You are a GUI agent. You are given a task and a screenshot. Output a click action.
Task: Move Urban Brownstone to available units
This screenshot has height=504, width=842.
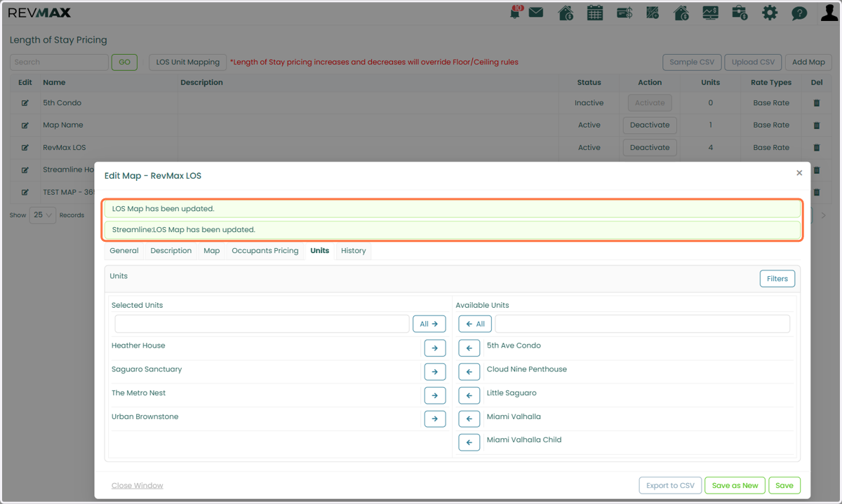[x=435, y=419]
